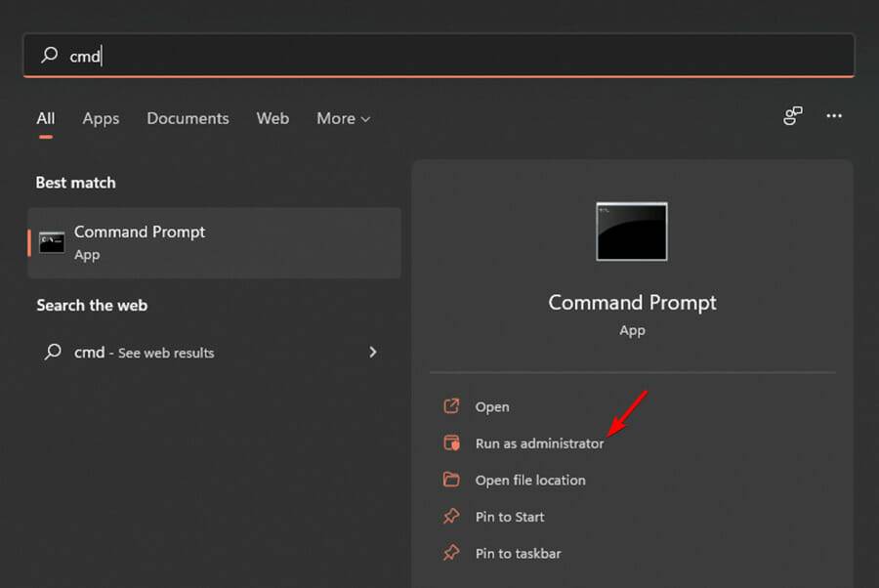
Task: Expand the More dropdown
Action: point(343,118)
